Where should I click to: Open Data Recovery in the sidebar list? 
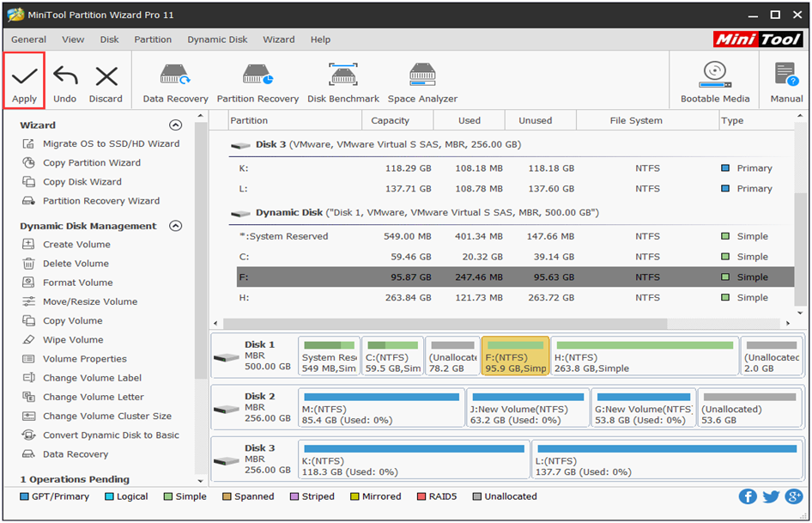[65, 454]
